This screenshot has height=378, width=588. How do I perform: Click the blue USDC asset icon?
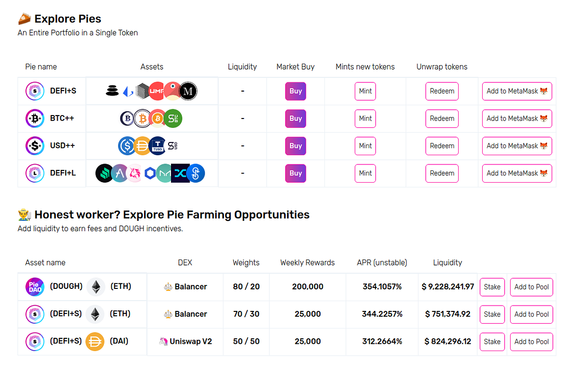tap(127, 146)
